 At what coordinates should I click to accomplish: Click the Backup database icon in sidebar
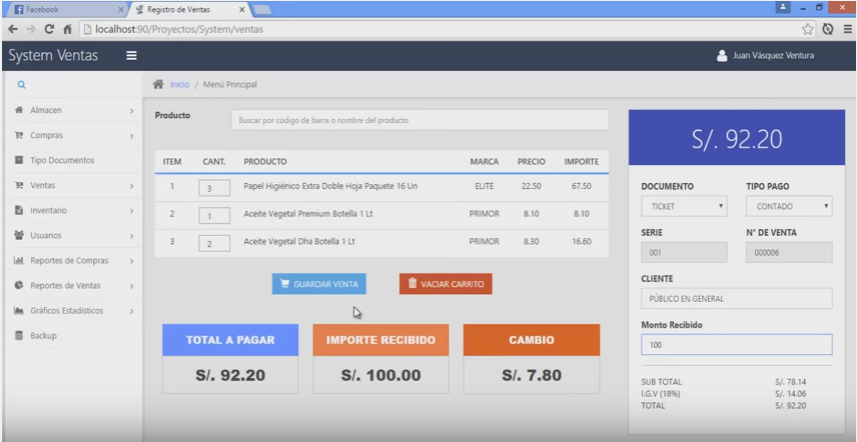18,336
